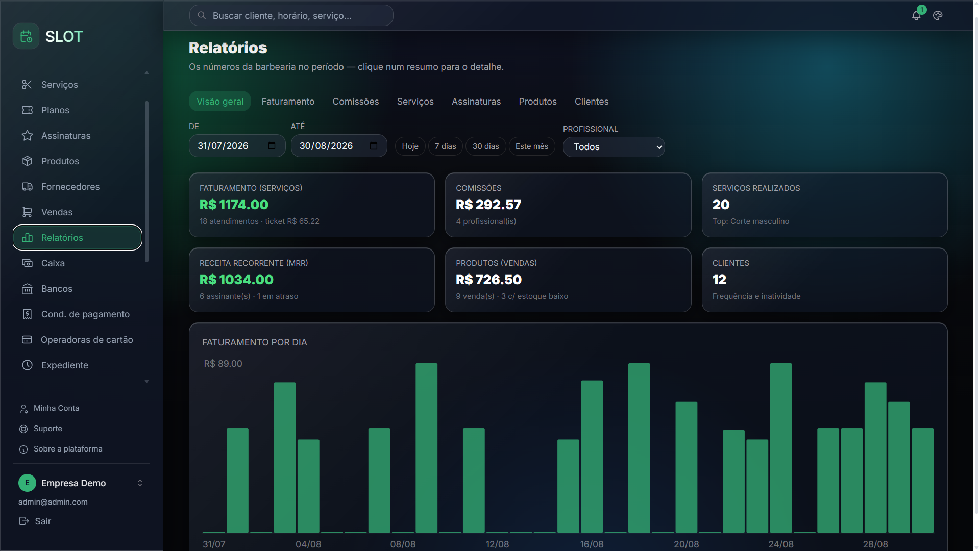Open notifications bell icon
The height and width of the screenshot is (551, 980).
916,15
